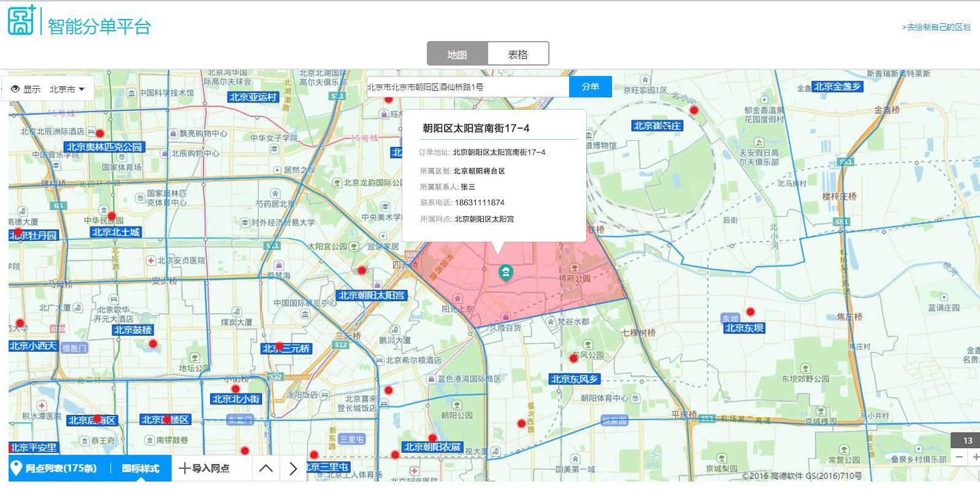Click the 将府公园 park icon
The height and width of the screenshot is (489, 980).
pos(575,268)
